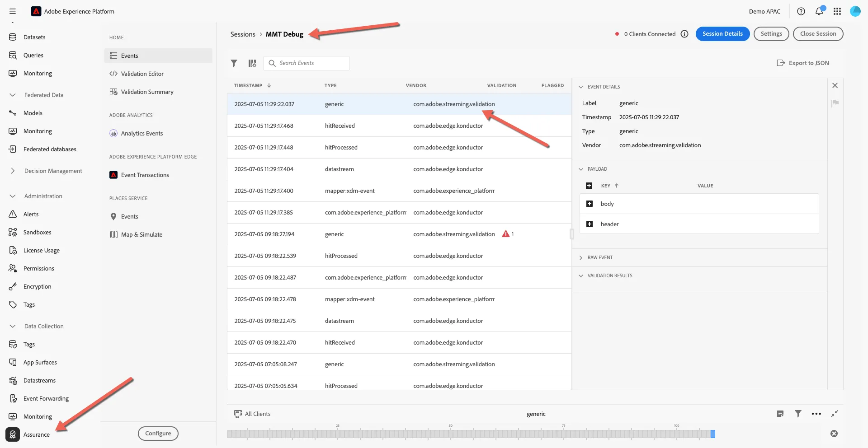The width and height of the screenshot is (868, 448).
Task: Click the timeline filter funnel icon
Action: 798,414
